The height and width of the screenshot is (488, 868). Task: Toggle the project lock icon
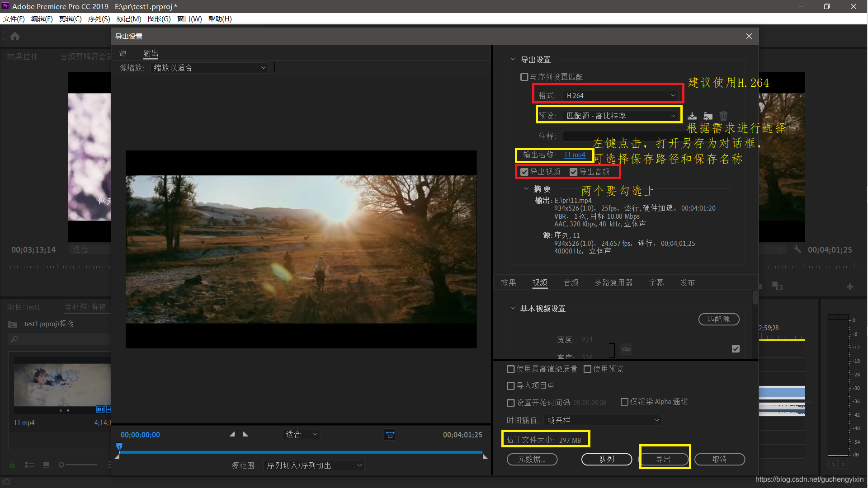coord(12,465)
